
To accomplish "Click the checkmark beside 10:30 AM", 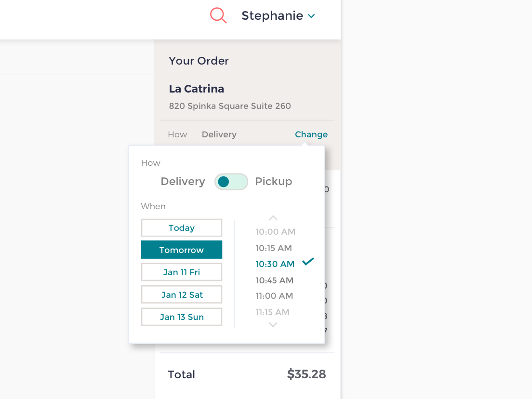I will 307,262.
